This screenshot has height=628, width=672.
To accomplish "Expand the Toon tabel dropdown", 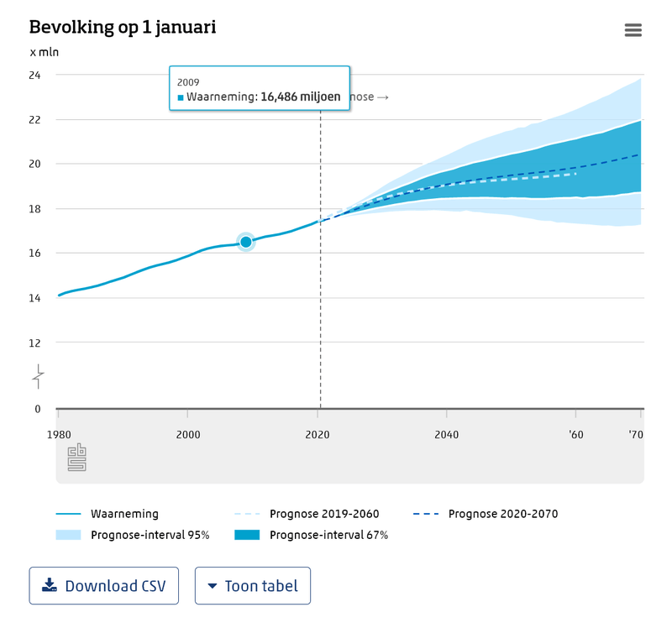I will [253, 586].
